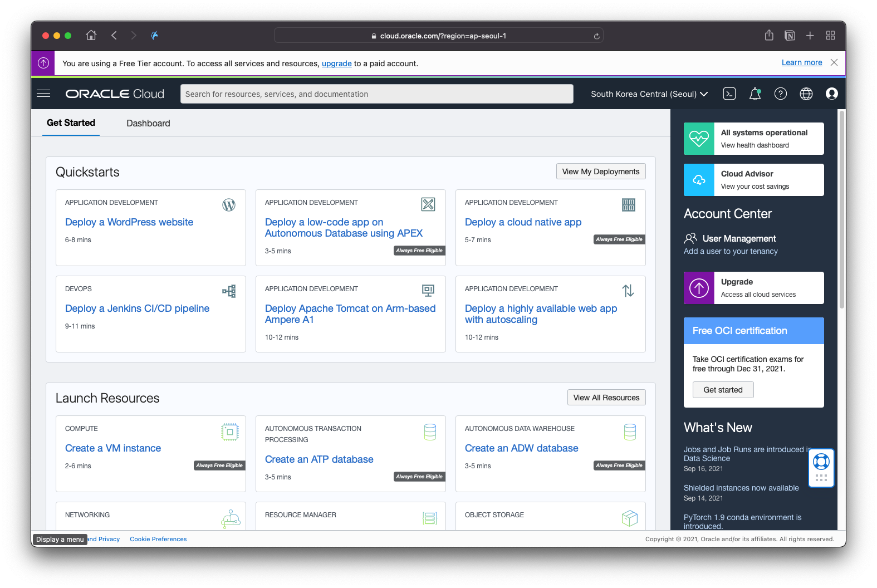Click the cloud native app grid icon
The height and width of the screenshot is (588, 877).
click(x=629, y=205)
